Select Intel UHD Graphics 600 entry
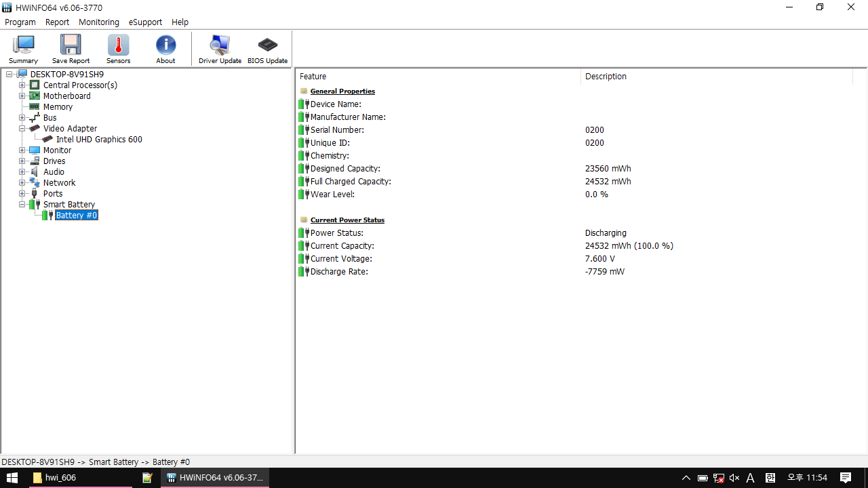Screen dimensions: 868x488 coord(99,140)
